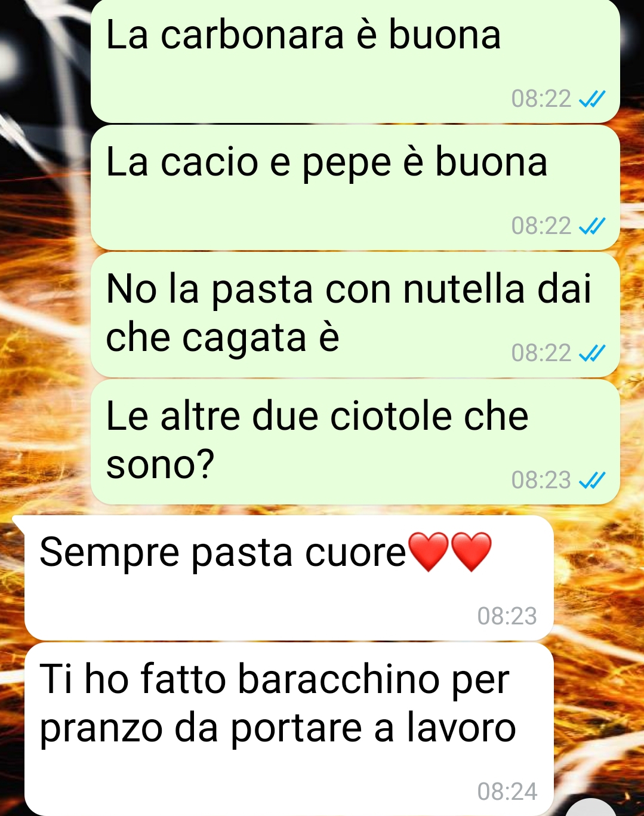The height and width of the screenshot is (816, 644).
Task: Tap the double-check on 'Le altre due ciotole' message
Action: click(593, 481)
